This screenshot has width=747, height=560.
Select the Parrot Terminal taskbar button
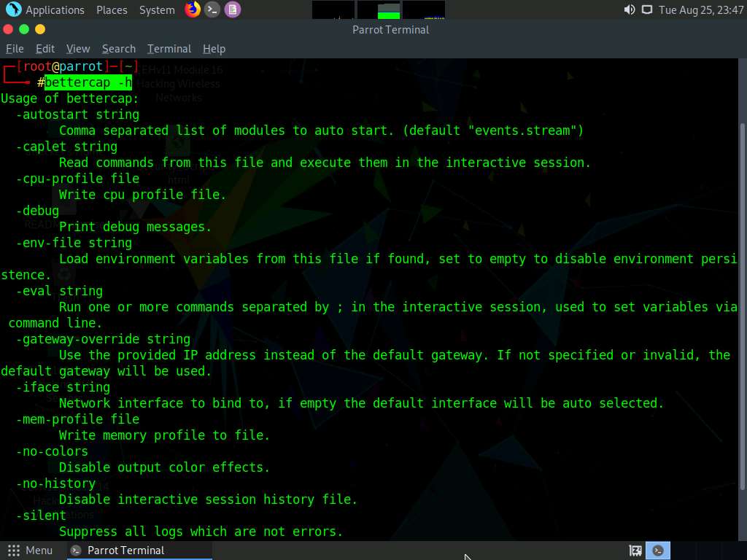[x=138, y=551]
